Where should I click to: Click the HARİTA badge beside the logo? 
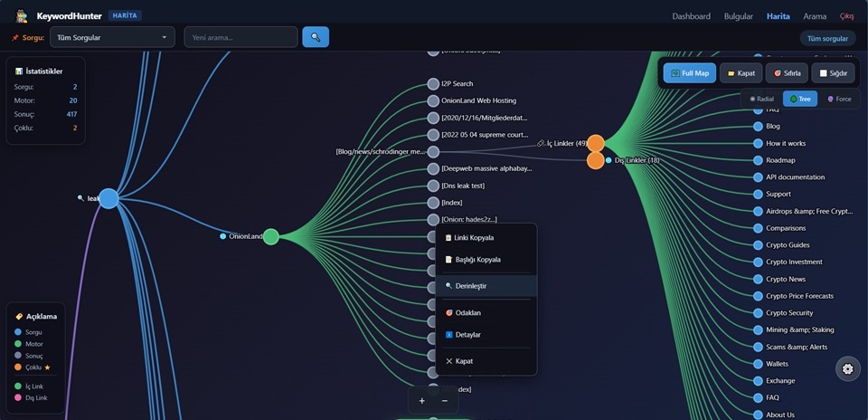125,15
